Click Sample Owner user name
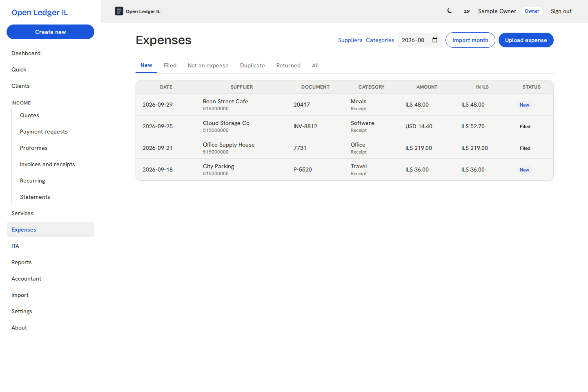 497,11
